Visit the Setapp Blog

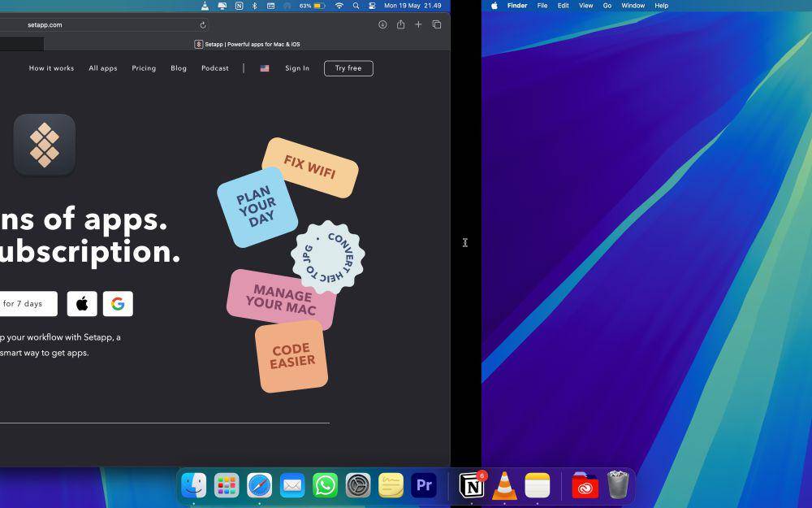179,68
